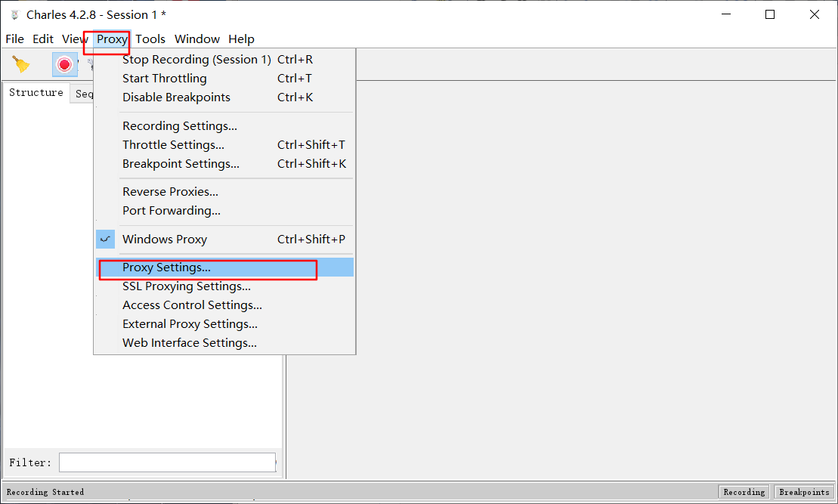Screen dimensions: 838x504
Task: Open SSL Proxying Settings...
Action: (224, 286)
